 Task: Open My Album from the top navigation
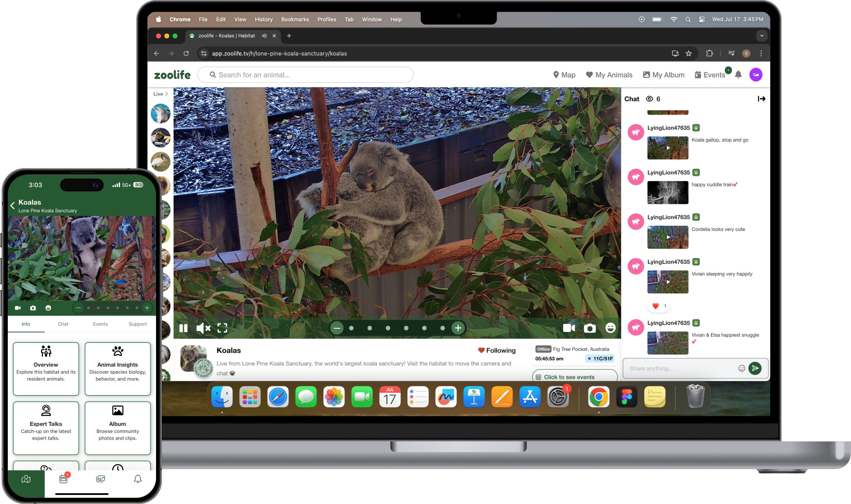[663, 75]
